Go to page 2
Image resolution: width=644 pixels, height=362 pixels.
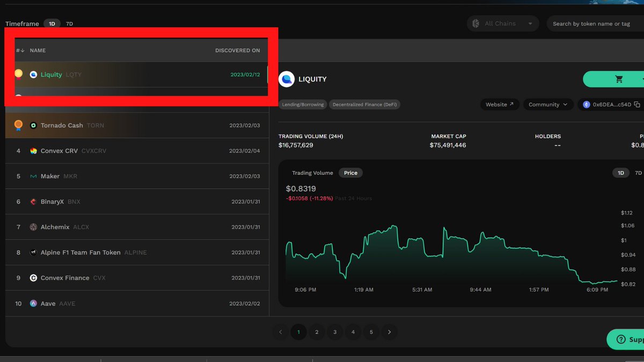(x=317, y=332)
